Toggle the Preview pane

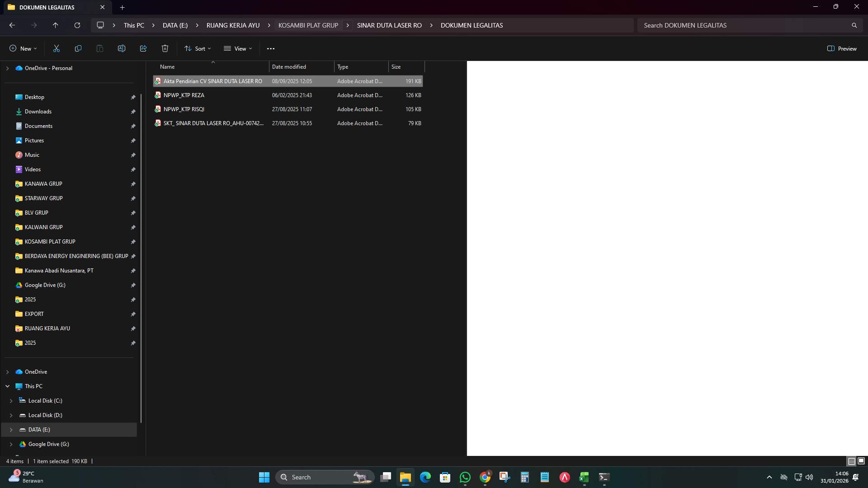(x=842, y=48)
